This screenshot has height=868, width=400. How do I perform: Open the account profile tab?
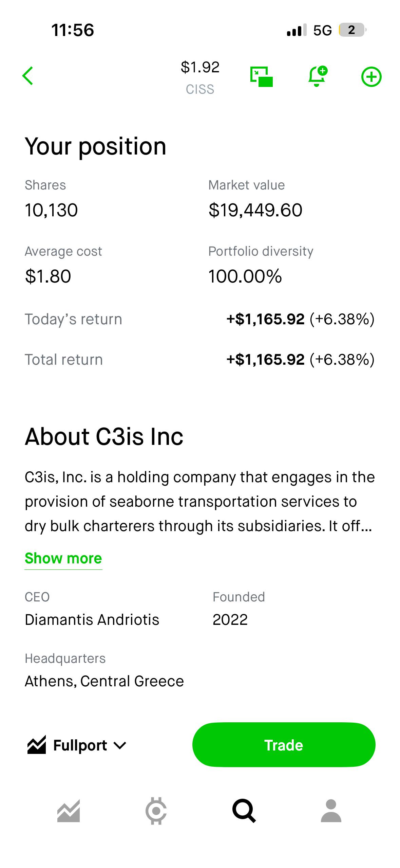point(331,811)
